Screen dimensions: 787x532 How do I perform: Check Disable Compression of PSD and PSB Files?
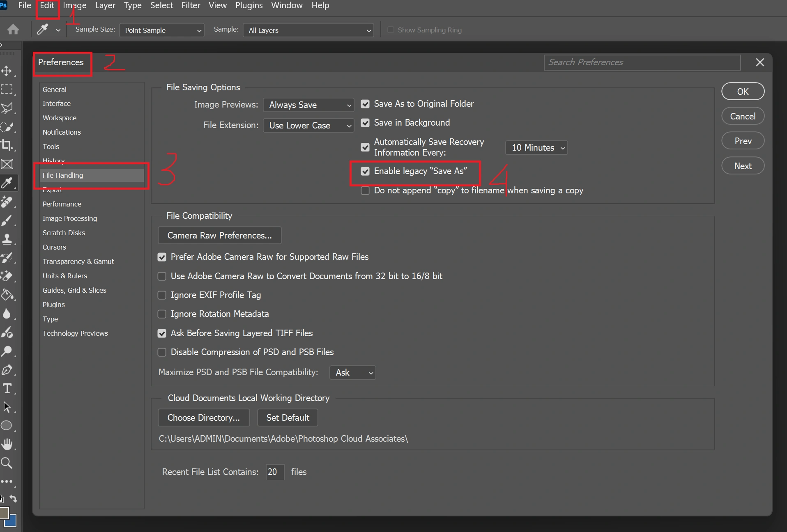161,352
